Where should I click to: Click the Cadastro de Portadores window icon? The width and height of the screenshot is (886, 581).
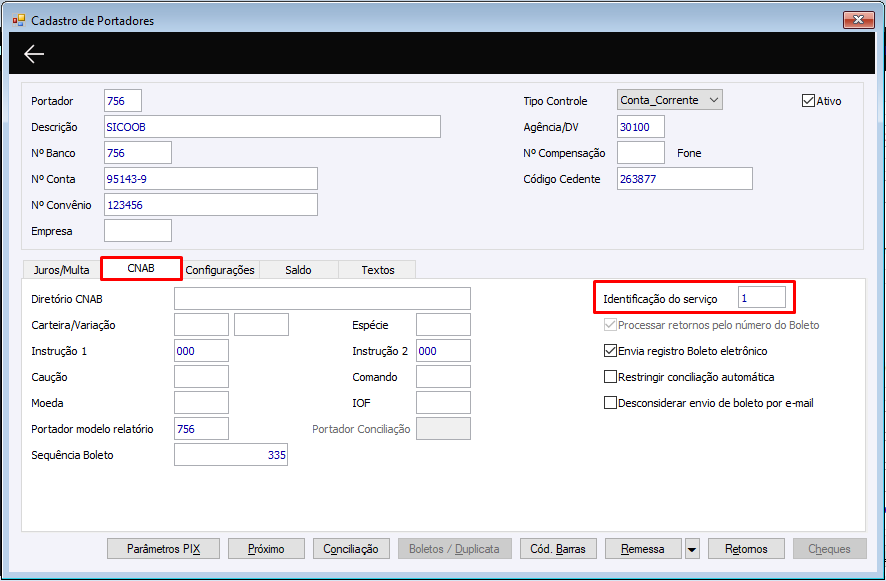click(19, 20)
